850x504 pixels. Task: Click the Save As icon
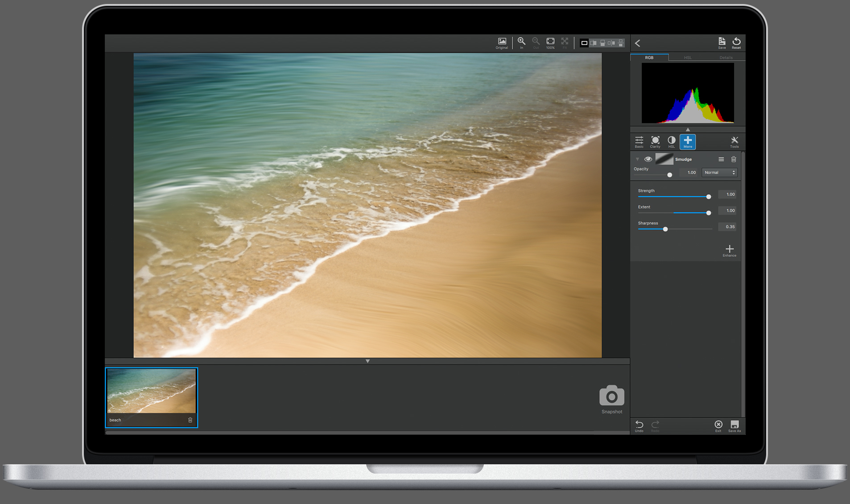pos(734,426)
